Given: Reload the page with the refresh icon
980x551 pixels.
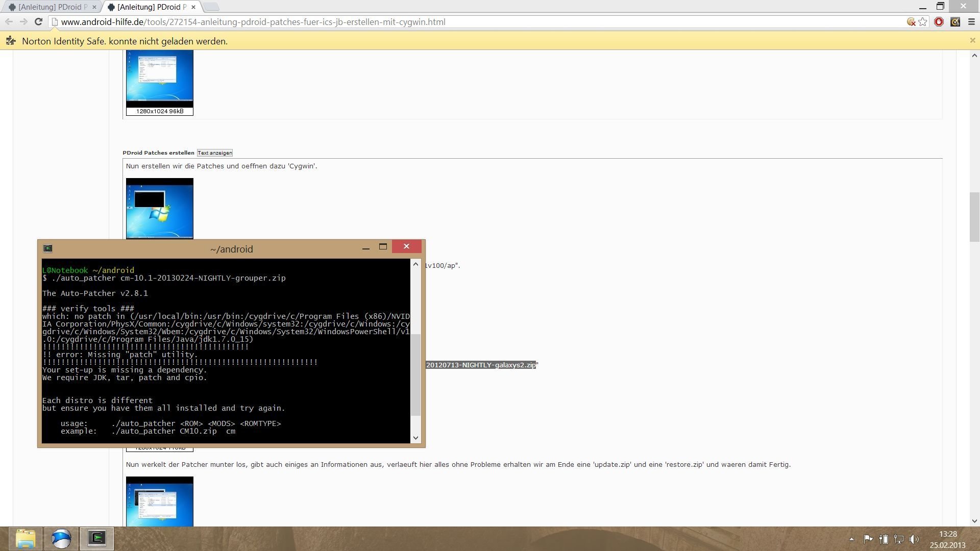Looking at the screenshot, I should [x=38, y=22].
